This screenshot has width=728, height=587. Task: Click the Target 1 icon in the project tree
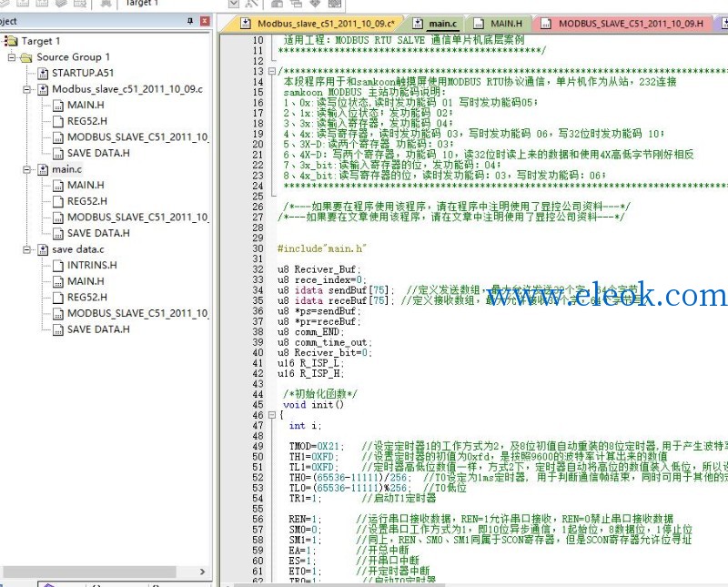[11, 41]
